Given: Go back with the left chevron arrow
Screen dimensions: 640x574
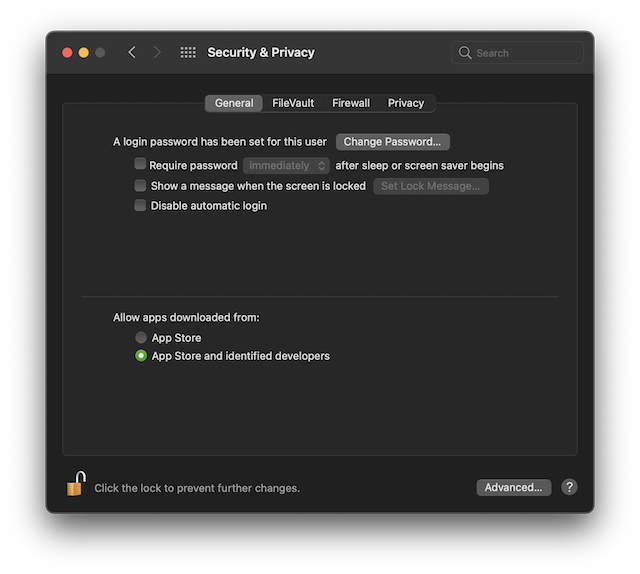Looking at the screenshot, I should pyautogui.click(x=131, y=52).
